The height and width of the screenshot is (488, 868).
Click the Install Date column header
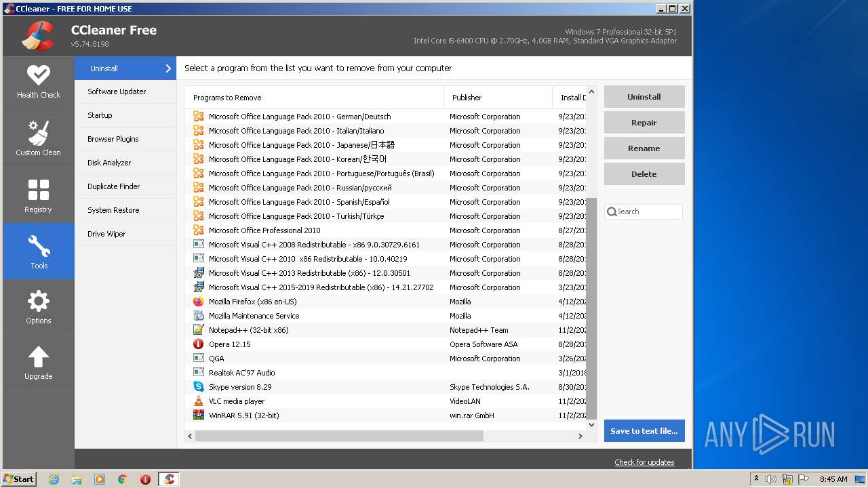[570, 98]
